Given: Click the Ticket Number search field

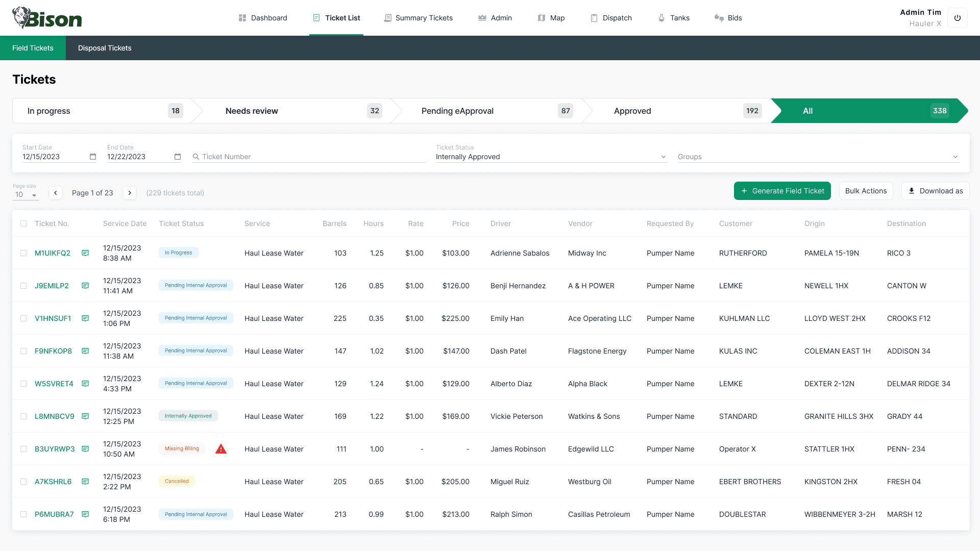Looking at the screenshot, I should coord(309,157).
